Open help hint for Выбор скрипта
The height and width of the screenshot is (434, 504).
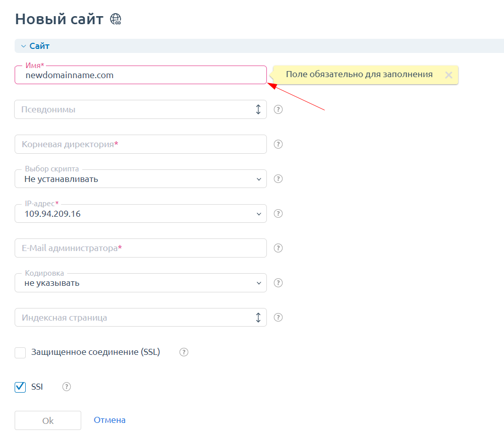click(x=278, y=179)
